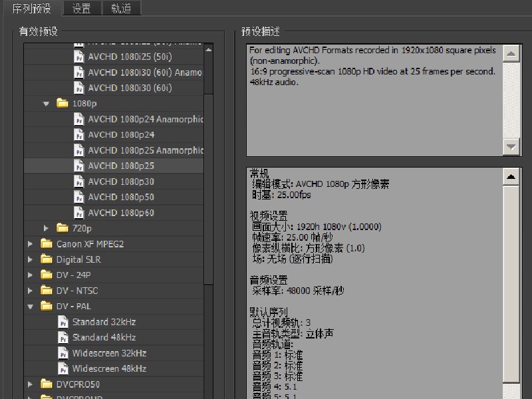This screenshot has height=399, width=532.
Task: Click the DVCPRO50 folder icon
Action: (x=45, y=384)
